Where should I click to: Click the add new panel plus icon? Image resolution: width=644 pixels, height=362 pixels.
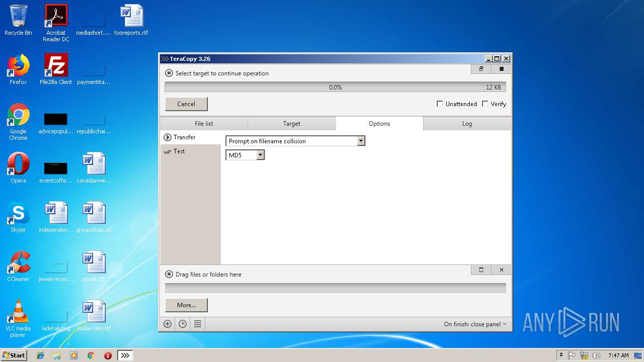(x=168, y=324)
